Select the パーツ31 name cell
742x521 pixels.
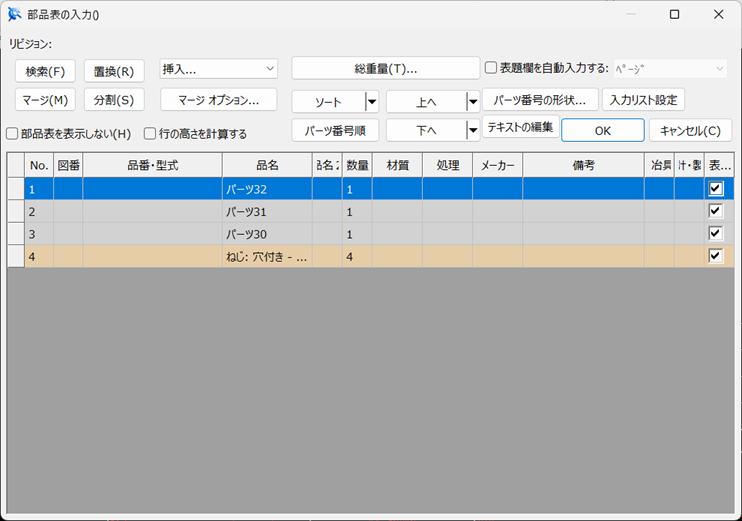[x=267, y=211]
